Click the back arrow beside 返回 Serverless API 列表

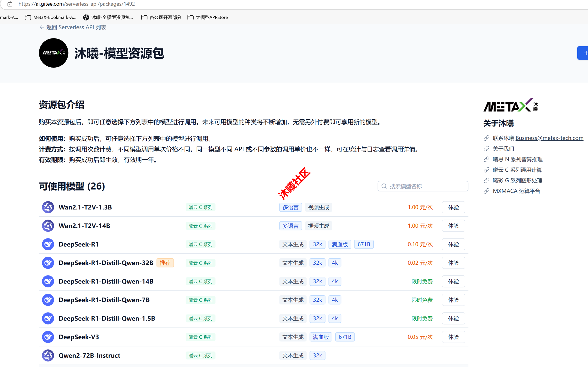42,27
